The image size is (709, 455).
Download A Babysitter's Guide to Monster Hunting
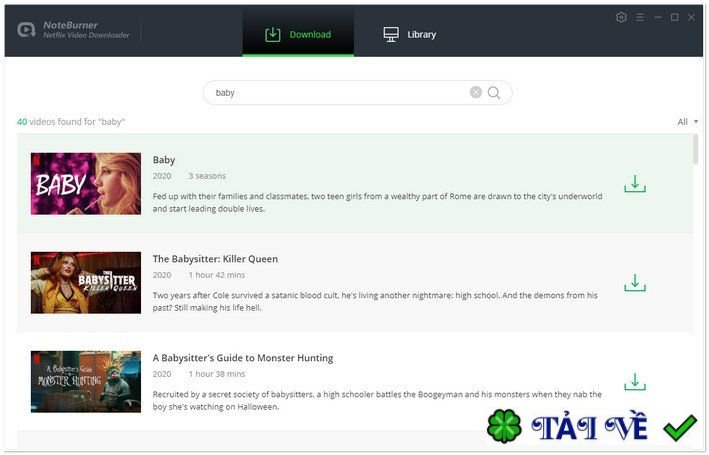click(635, 382)
